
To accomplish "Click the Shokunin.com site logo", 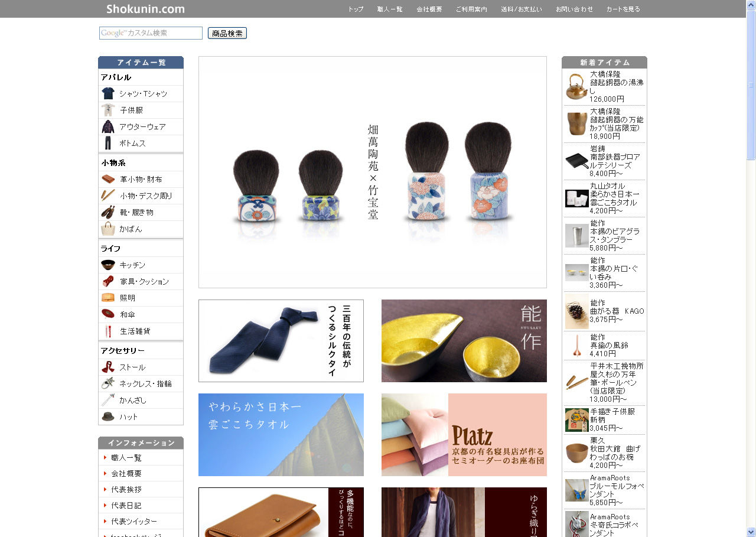I will click(x=145, y=9).
